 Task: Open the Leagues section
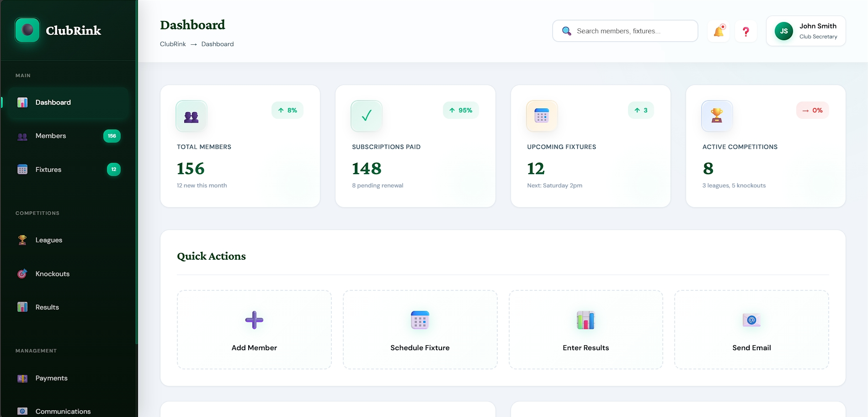coord(49,240)
